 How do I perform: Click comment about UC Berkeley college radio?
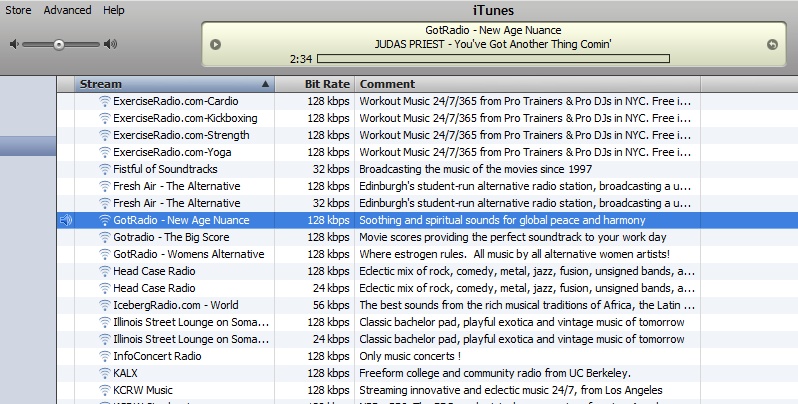[495, 373]
